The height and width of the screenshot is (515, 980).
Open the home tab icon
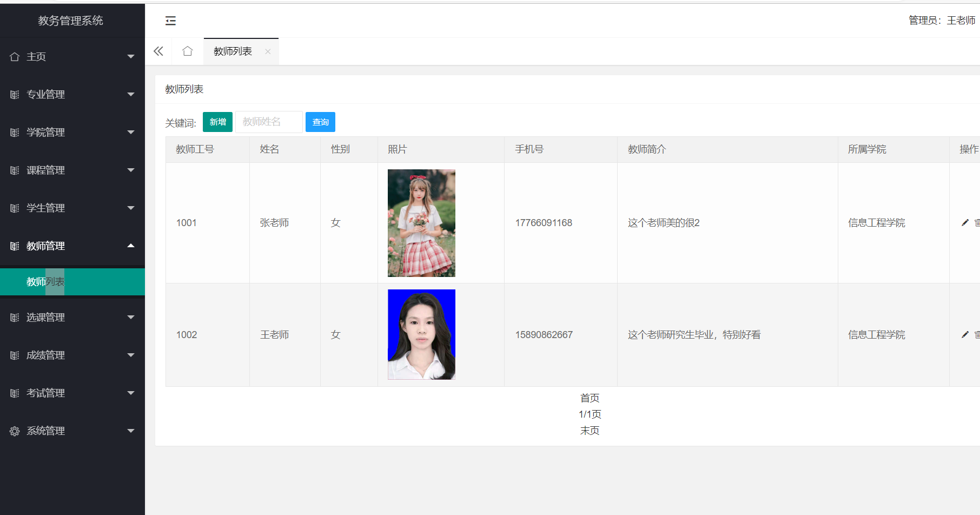tap(188, 51)
